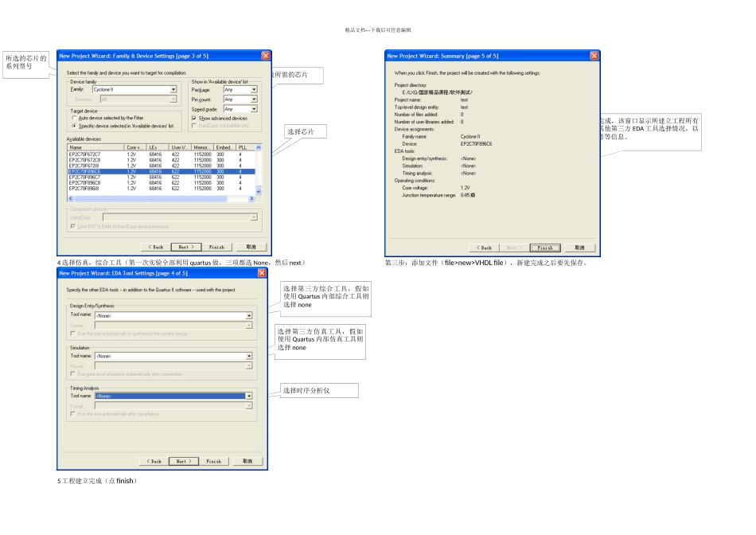Close the Summary wizard dialog

594,56
